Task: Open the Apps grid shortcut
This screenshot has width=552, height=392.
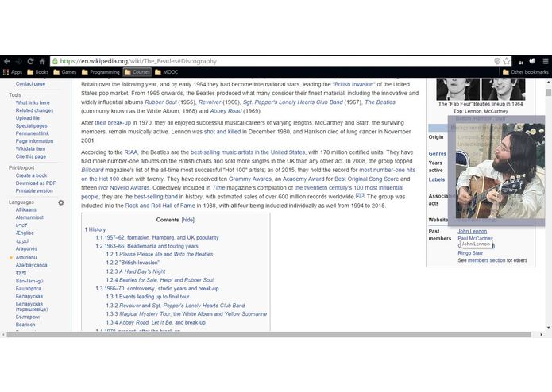Action: point(13,72)
